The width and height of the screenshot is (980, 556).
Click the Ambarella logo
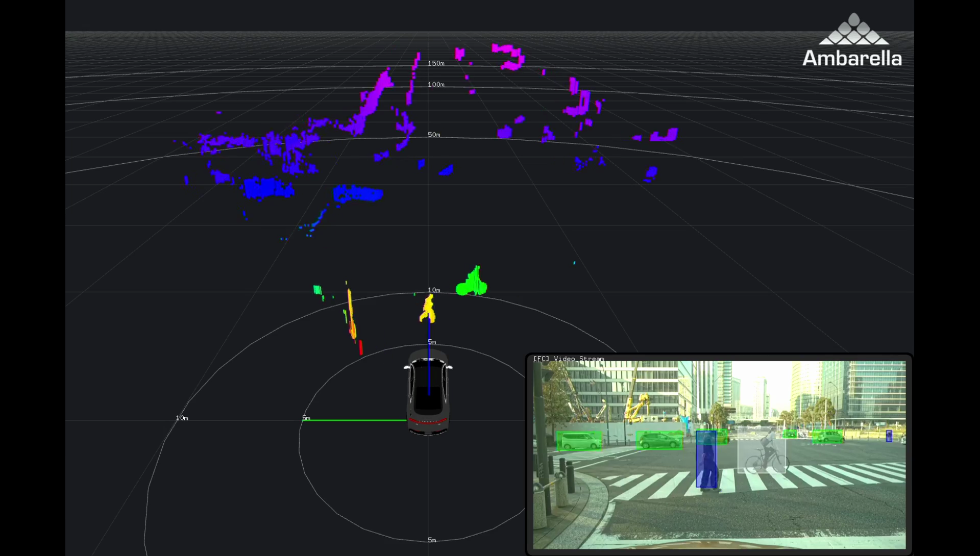[x=852, y=41]
